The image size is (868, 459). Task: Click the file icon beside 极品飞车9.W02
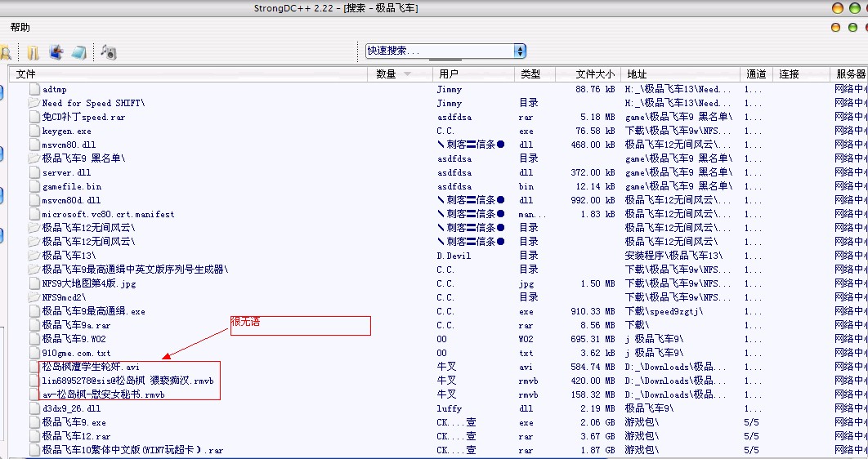pyautogui.click(x=34, y=338)
